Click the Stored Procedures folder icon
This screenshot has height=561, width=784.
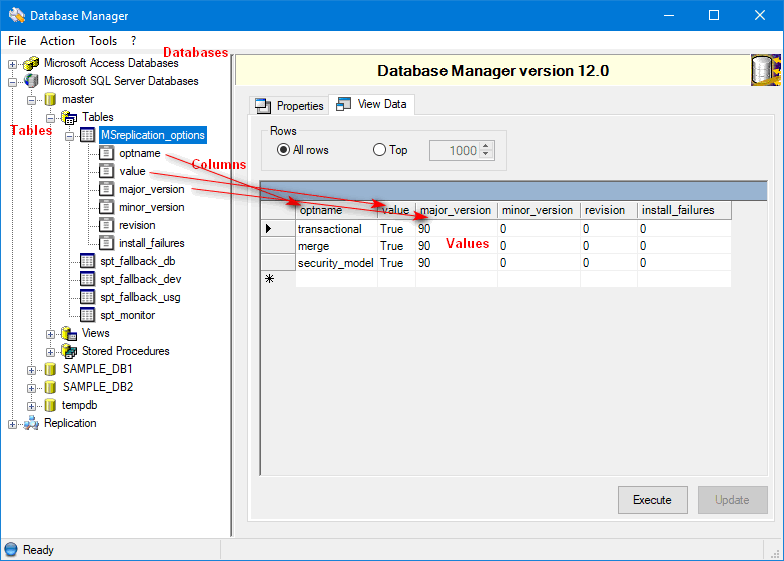pyautogui.click(x=69, y=351)
